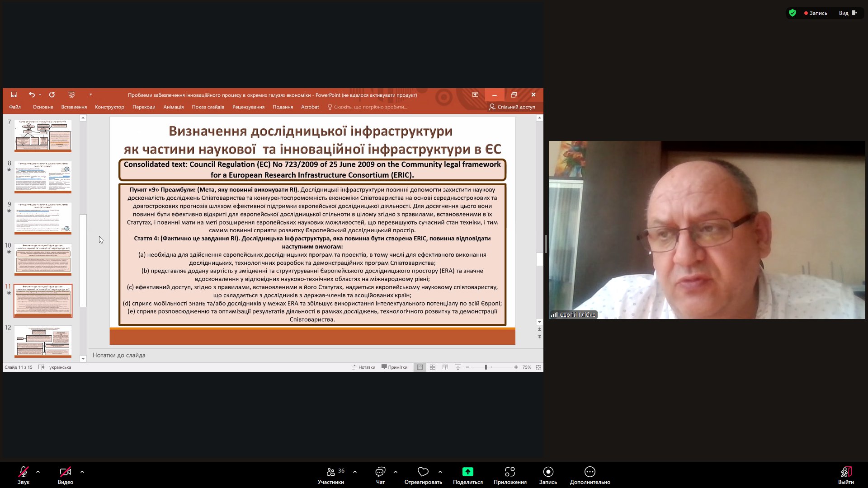Screen dimensions: 868x488
Task: Toggle the Нотатки notes pane in status bar
Action: click(363, 367)
